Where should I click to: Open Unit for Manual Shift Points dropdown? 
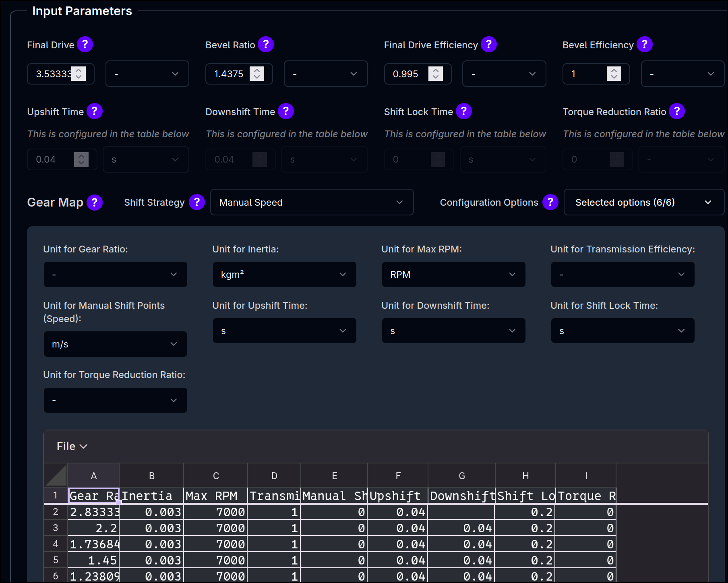pos(115,344)
